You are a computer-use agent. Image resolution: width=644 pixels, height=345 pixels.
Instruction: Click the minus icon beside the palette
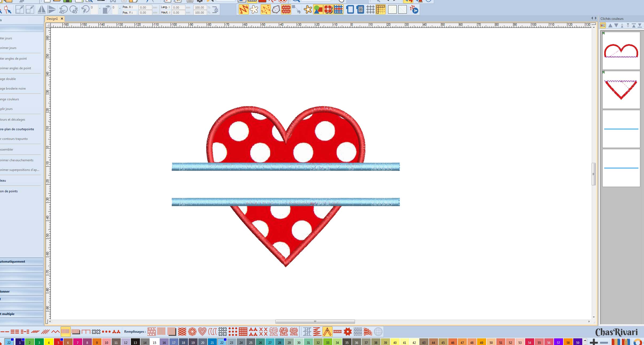point(604,342)
